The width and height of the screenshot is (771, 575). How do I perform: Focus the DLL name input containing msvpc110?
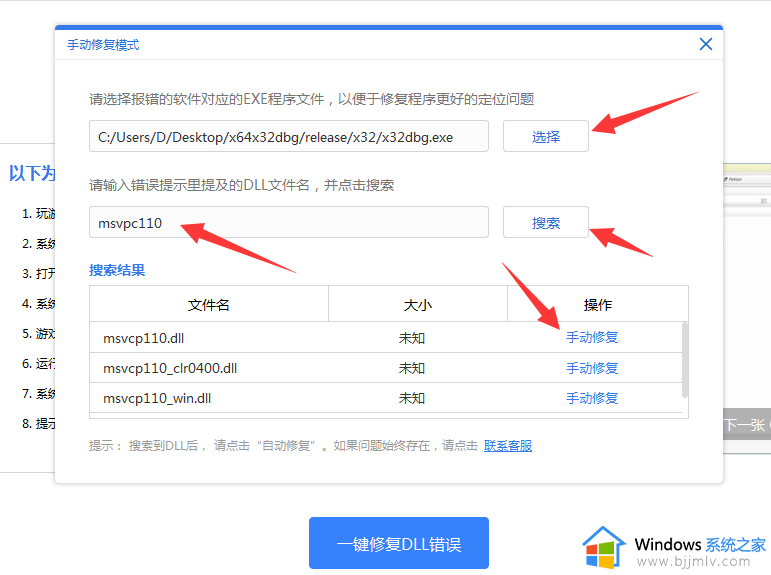click(x=289, y=222)
